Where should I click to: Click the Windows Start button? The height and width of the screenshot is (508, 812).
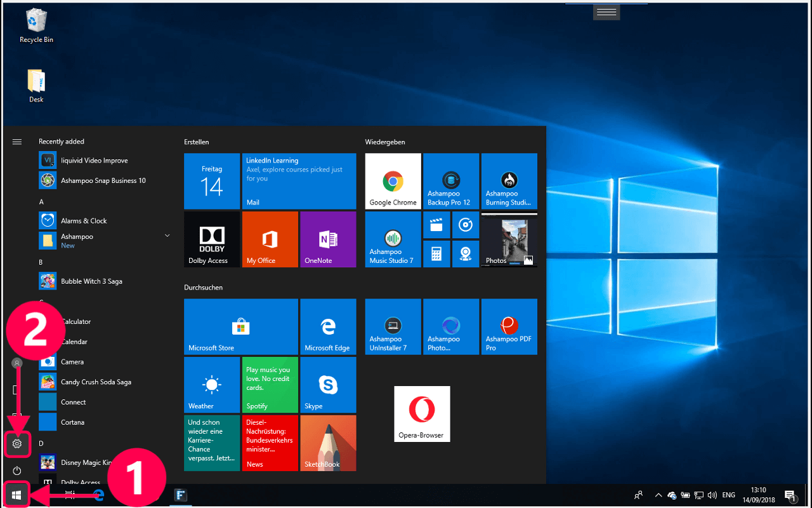(17, 495)
